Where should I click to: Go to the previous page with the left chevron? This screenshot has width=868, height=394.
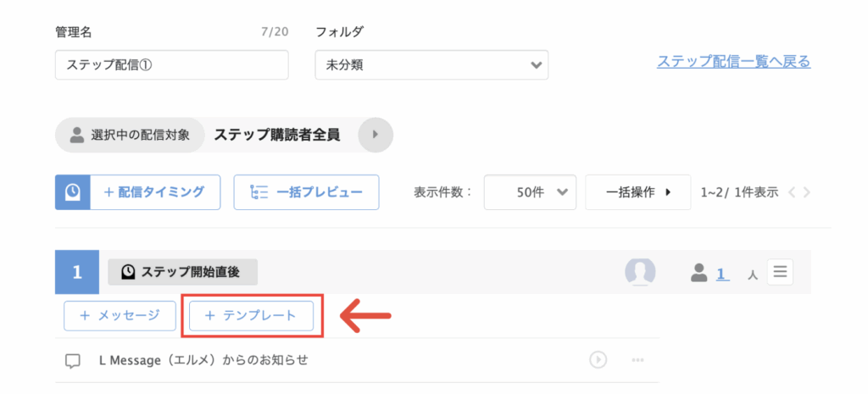pos(792,192)
